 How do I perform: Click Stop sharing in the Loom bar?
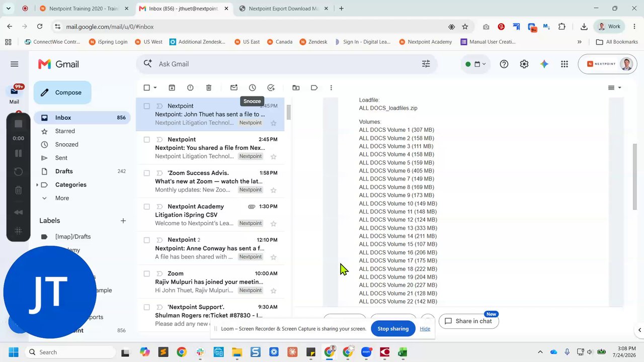393,329
